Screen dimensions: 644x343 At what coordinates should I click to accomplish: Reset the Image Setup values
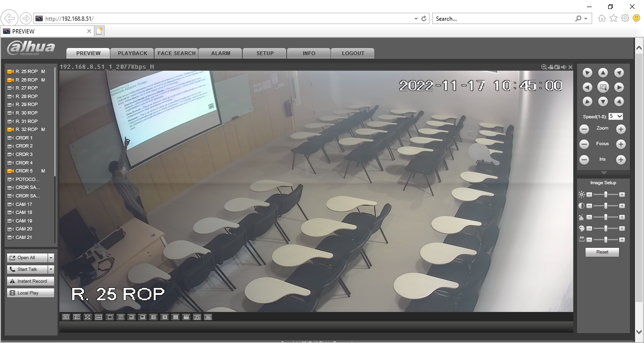(602, 252)
